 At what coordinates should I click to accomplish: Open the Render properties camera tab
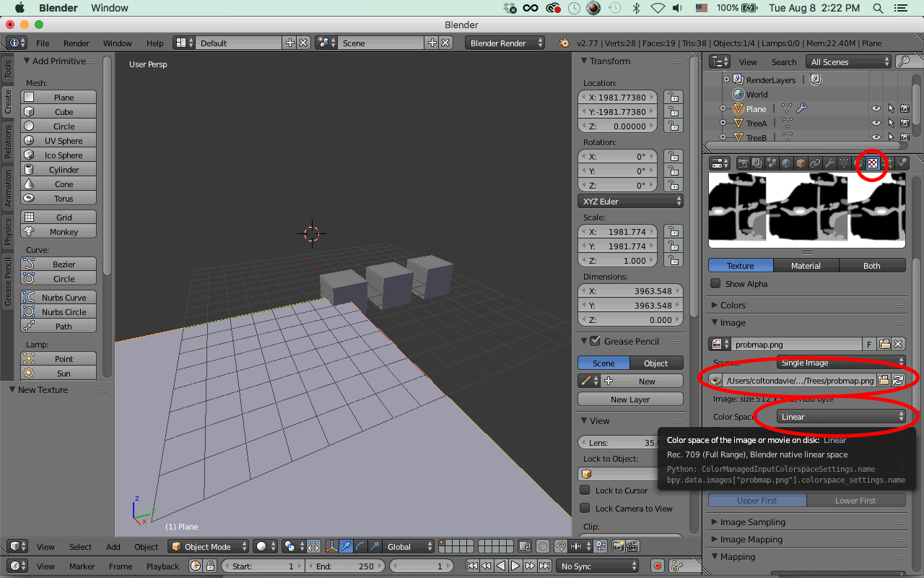pyautogui.click(x=743, y=163)
